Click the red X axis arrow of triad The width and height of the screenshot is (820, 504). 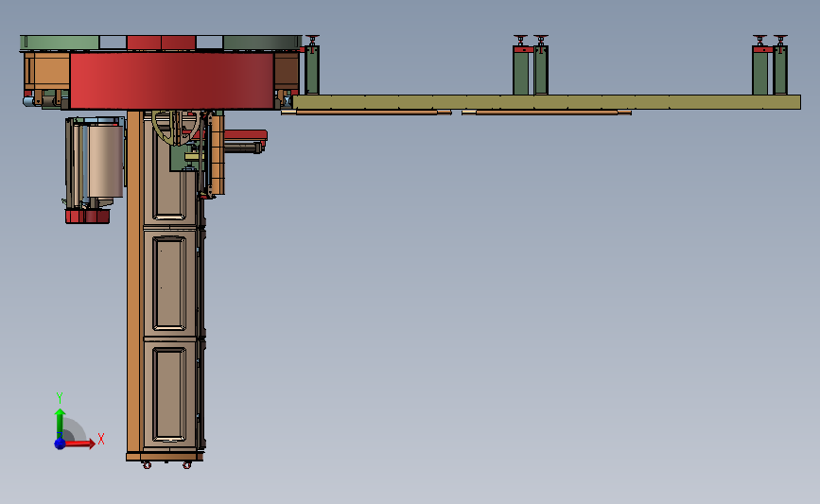[80, 443]
